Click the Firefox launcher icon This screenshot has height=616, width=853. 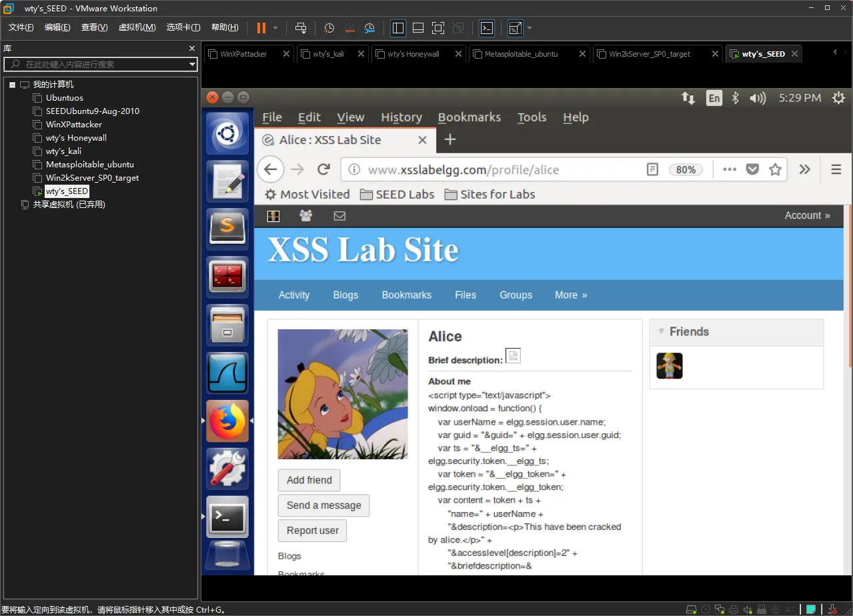pos(227,421)
